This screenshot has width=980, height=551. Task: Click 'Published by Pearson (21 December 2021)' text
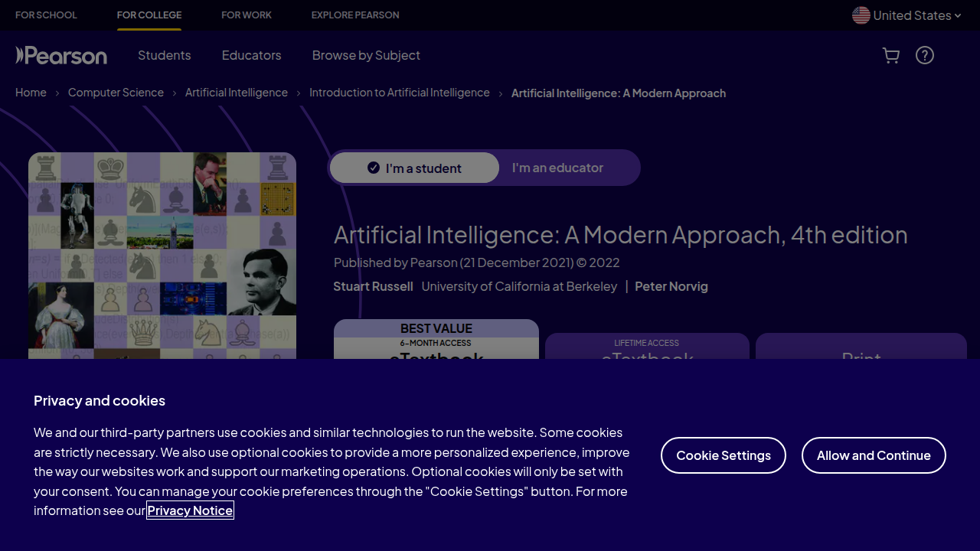(x=453, y=262)
